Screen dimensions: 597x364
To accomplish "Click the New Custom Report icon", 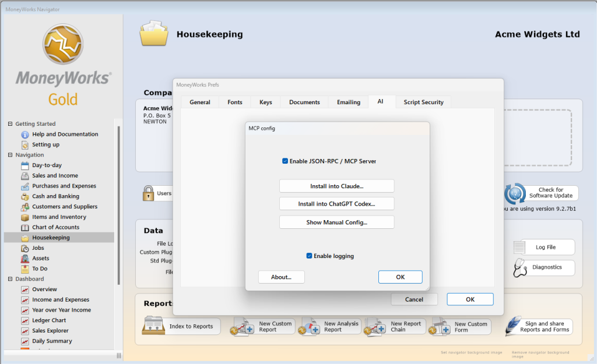I will pyautogui.click(x=242, y=326).
